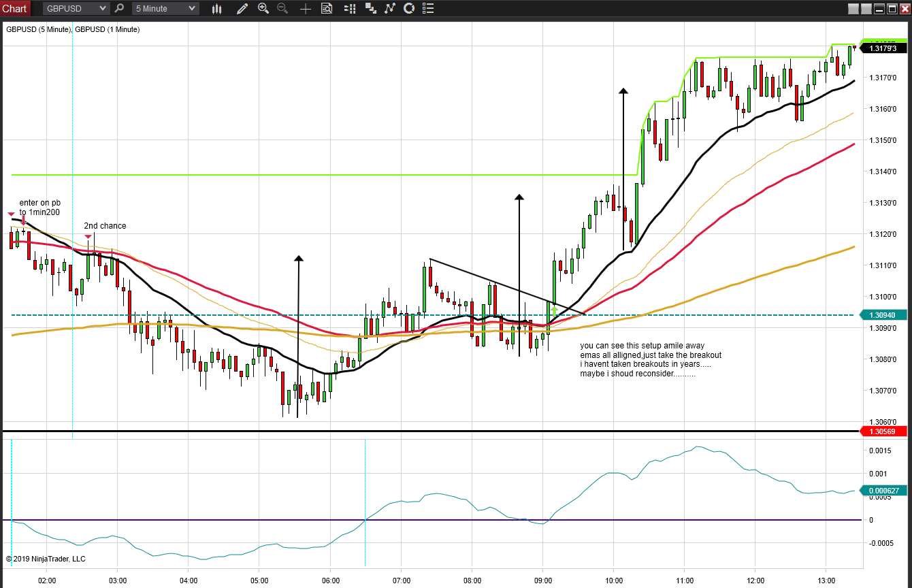Click the 1.3150'0 price axis label
The width and height of the screenshot is (912, 588).
click(x=885, y=140)
